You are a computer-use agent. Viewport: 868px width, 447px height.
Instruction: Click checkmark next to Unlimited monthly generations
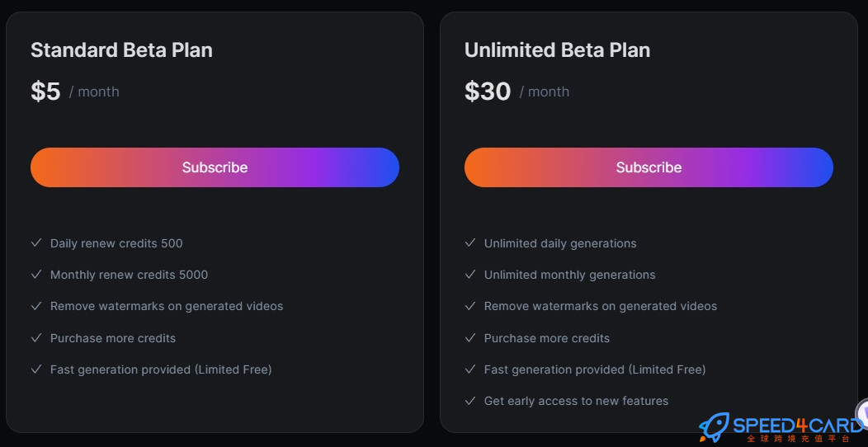click(470, 275)
